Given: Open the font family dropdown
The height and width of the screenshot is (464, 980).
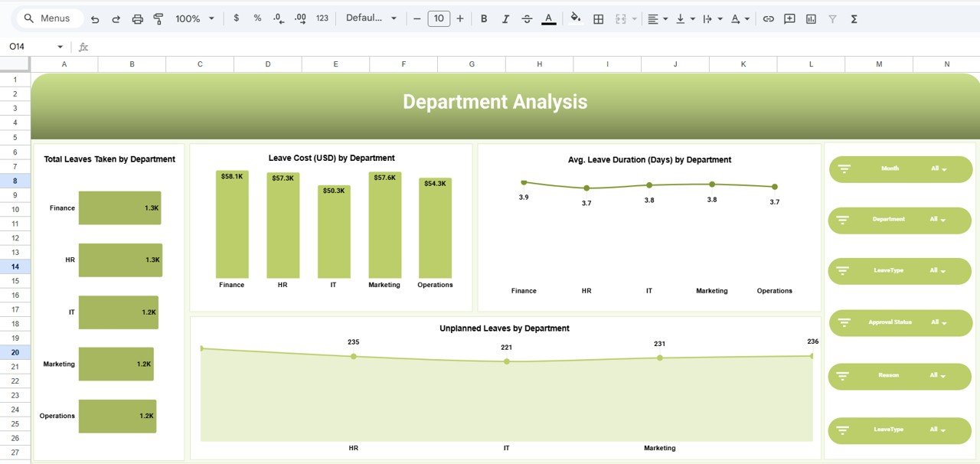Looking at the screenshot, I should click(372, 18).
